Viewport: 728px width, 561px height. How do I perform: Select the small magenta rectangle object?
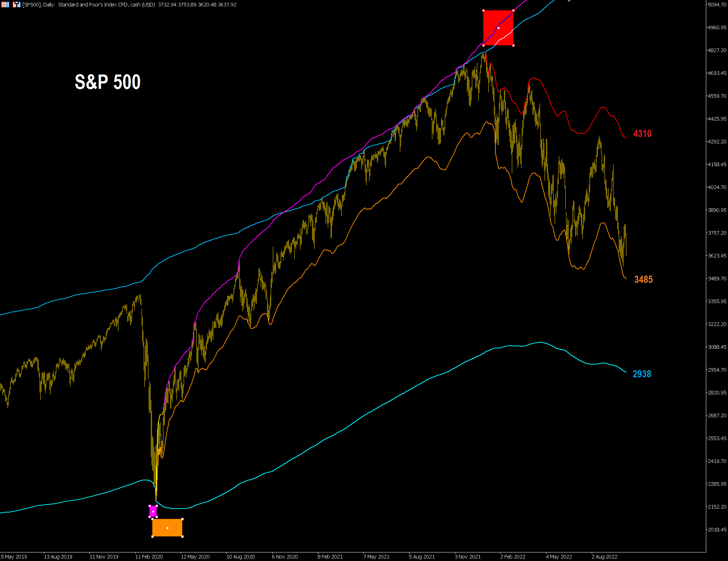pyautogui.click(x=153, y=511)
